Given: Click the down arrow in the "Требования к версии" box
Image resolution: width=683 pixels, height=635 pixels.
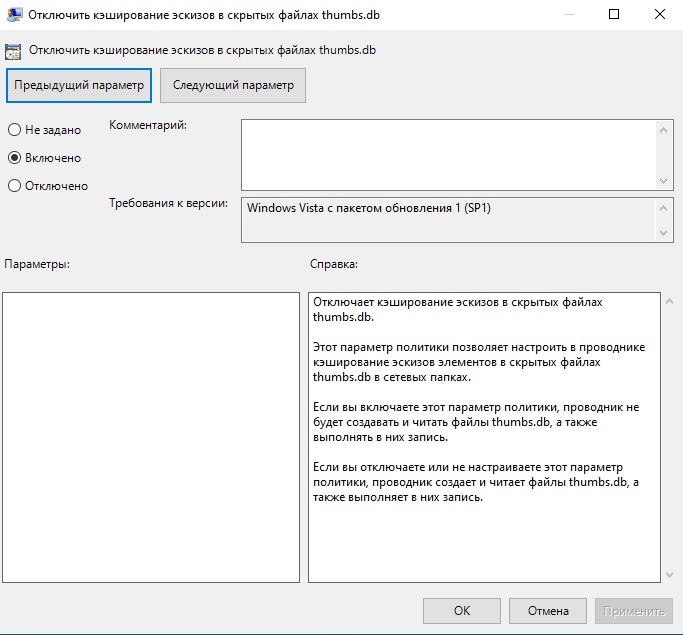Looking at the screenshot, I should (665, 233).
